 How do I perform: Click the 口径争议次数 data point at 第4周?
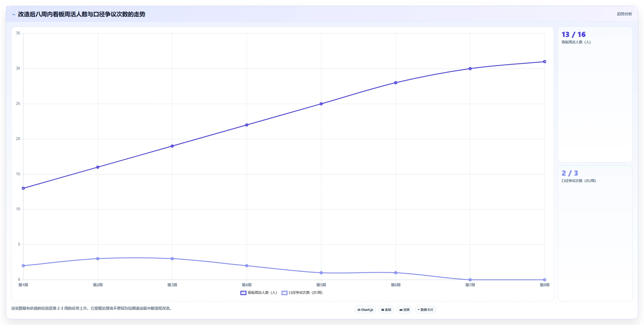[x=247, y=266]
